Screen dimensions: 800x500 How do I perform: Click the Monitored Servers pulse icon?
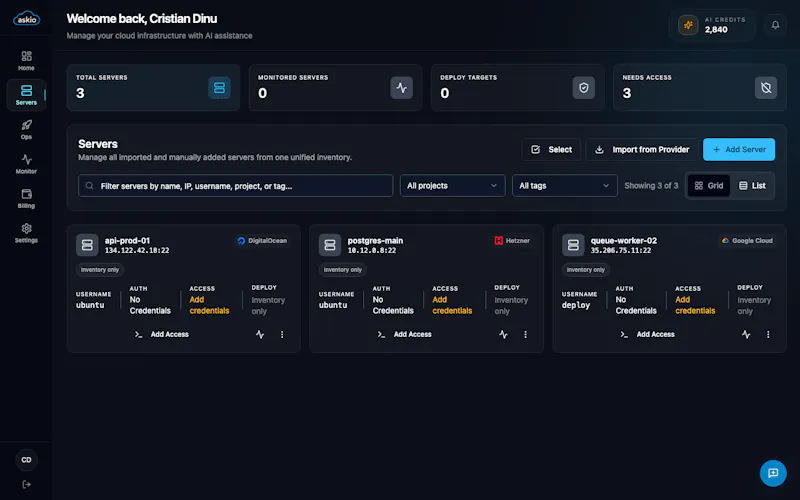(x=402, y=88)
